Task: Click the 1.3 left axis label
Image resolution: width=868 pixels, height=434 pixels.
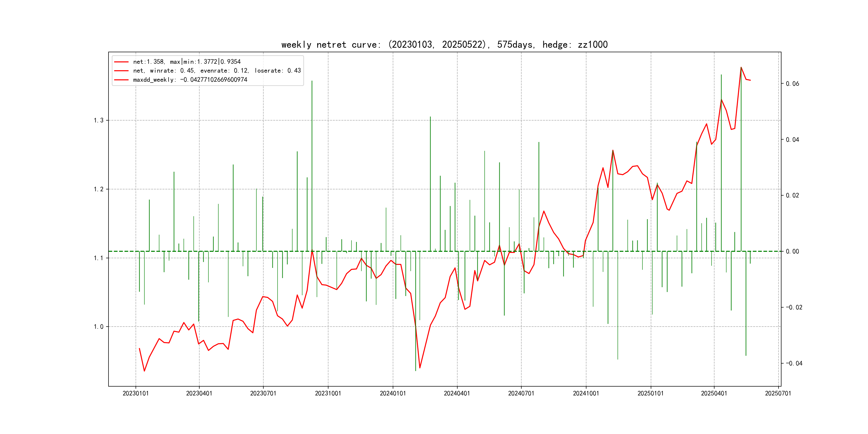Action: [x=98, y=121]
